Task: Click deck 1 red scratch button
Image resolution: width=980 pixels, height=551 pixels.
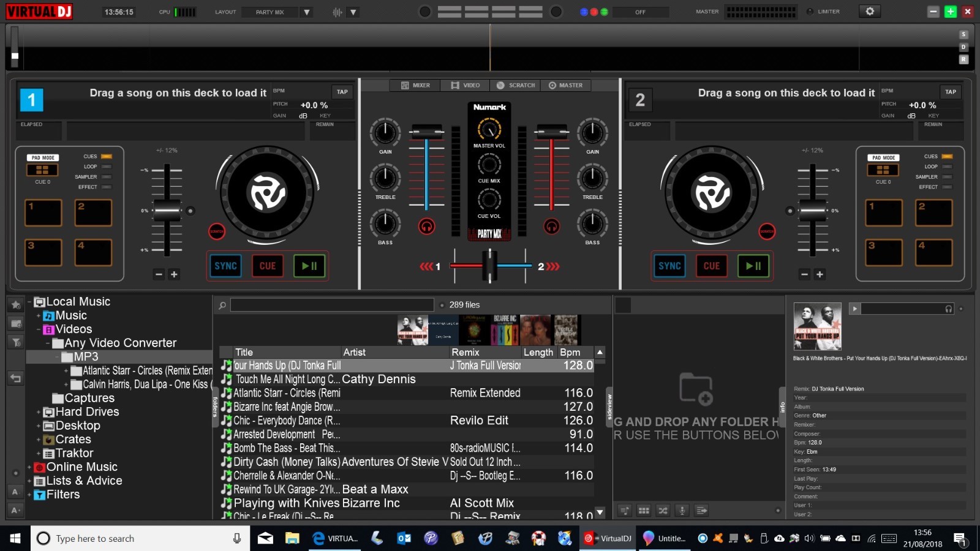Action: click(217, 231)
